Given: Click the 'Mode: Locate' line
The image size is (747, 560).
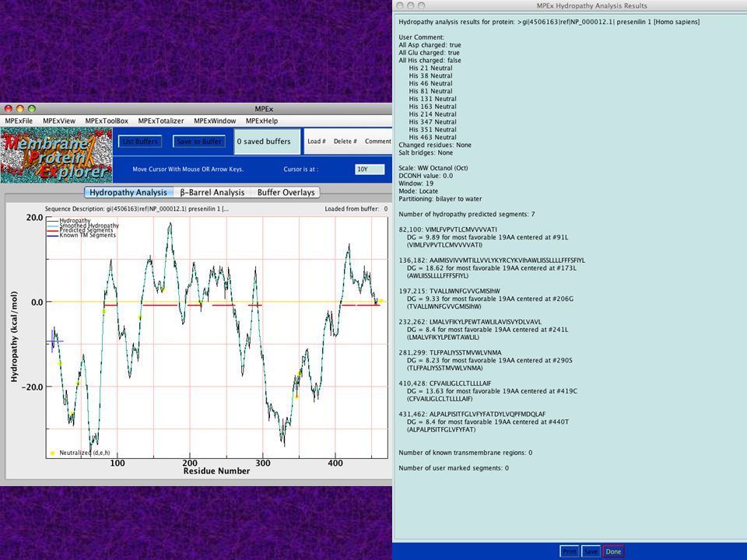Looking at the screenshot, I should (x=419, y=191).
